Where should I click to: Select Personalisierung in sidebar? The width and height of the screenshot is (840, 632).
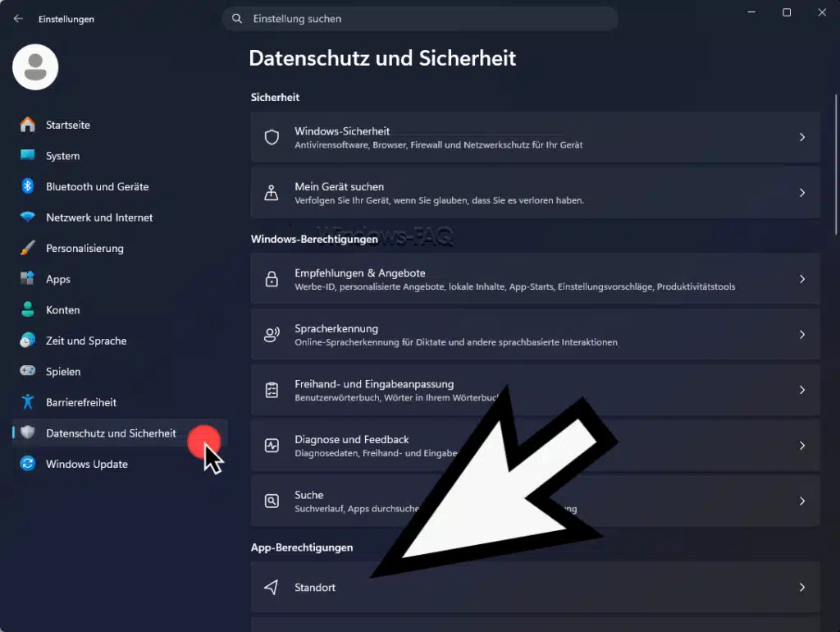120,248
